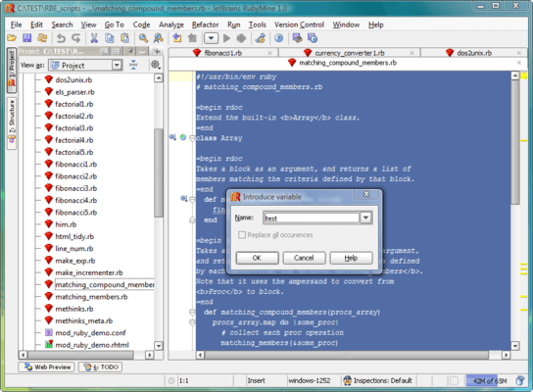Image resolution: width=533 pixels, height=392 pixels.
Task: Click the VCS history clock icon
Action: click(313, 38)
